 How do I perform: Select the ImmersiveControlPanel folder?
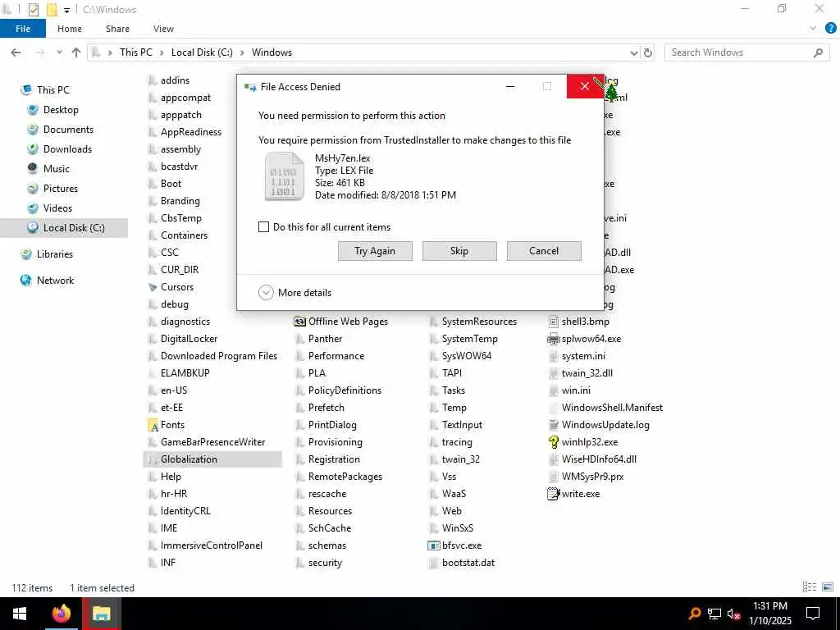click(x=211, y=546)
